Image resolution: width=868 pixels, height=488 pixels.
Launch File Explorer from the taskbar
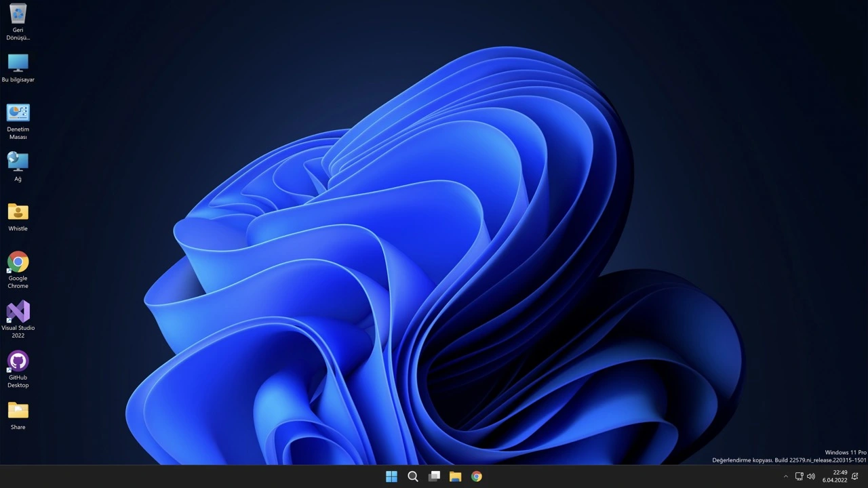pyautogui.click(x=455, y=476)
